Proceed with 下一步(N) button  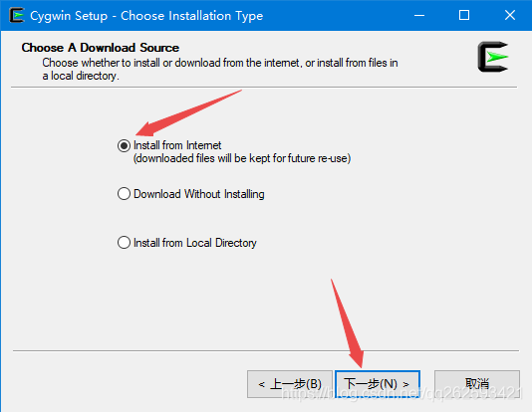point(378,384)
